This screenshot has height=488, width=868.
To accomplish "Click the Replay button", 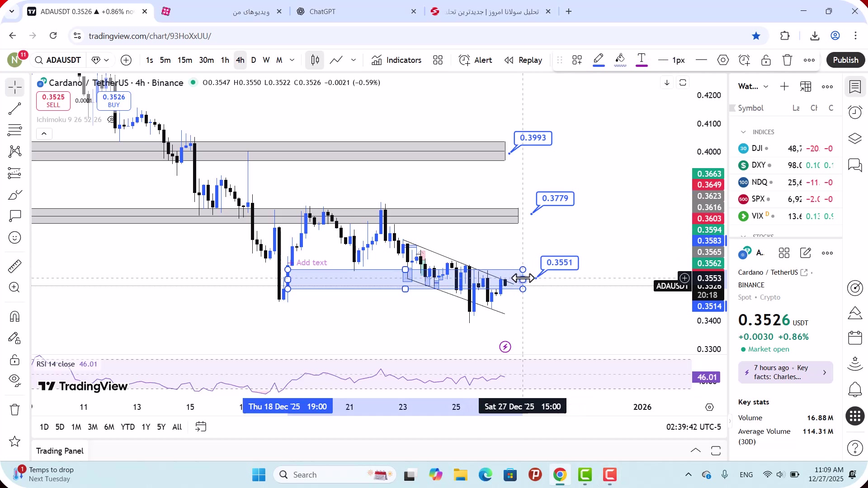I will [x=524, y=60].
